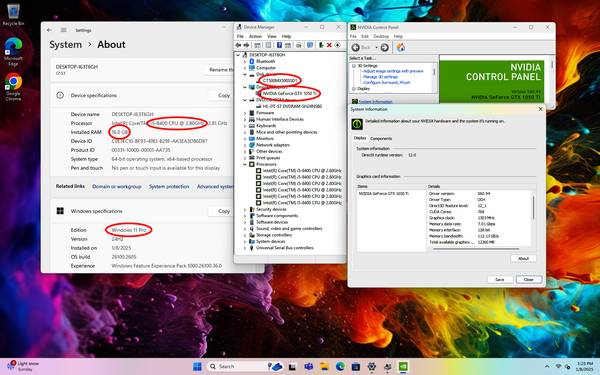Click the NVIDIA Control Panel Back arrow icon
Image resolution: width=600 pixels, height=375 pixels.
356,47
